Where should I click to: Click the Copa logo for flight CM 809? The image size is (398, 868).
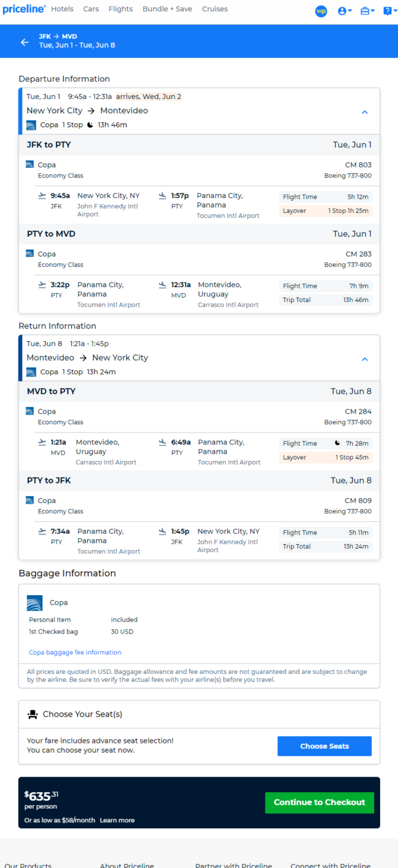[30, 500]
